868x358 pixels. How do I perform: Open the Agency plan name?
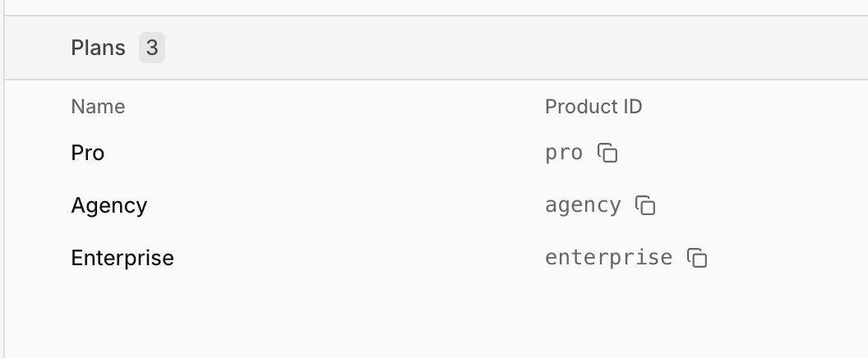(109, 205)
